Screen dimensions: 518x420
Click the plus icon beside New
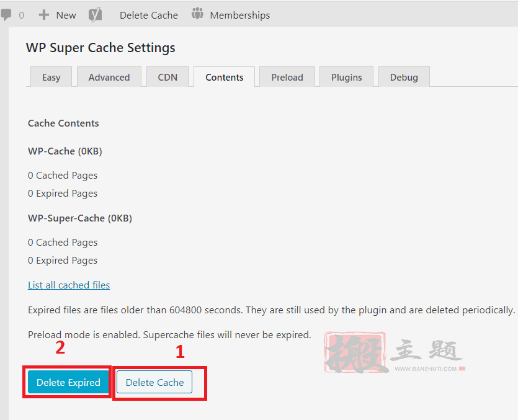pos(44,15)
